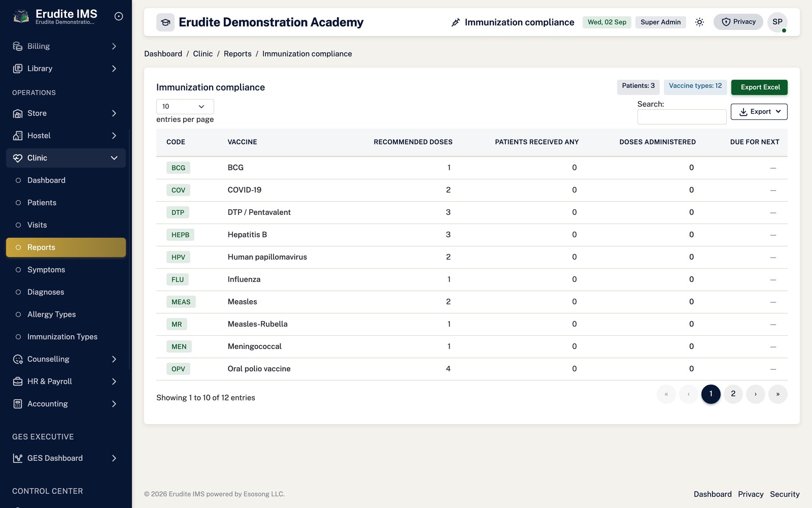Click the Library icon in sidebar
The image size is (812, 508).
pyautogui.click(x=18, y=69)
